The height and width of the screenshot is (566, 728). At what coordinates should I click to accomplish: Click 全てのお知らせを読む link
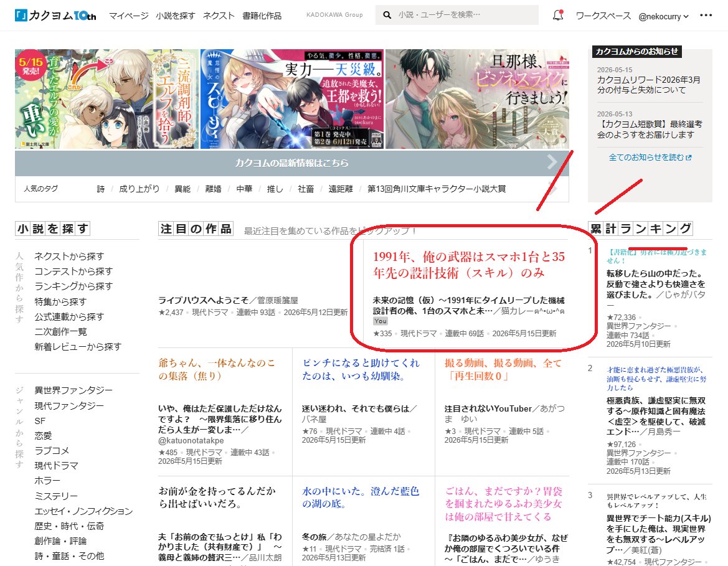(x=650, y=158)
